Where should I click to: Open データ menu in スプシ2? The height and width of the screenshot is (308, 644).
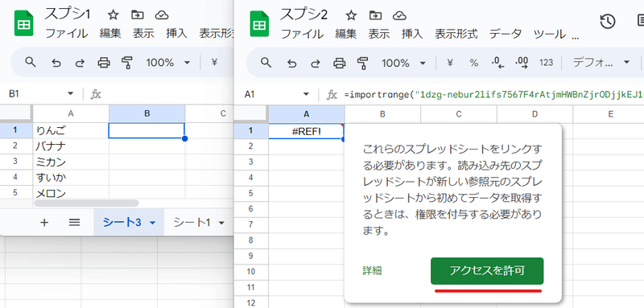tap(506, 34)
